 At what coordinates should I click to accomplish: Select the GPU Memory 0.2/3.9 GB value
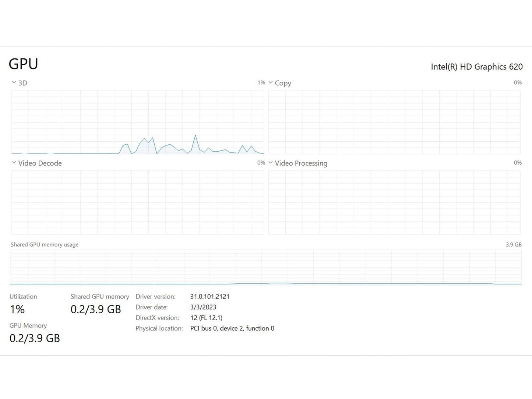coord(35,338)
